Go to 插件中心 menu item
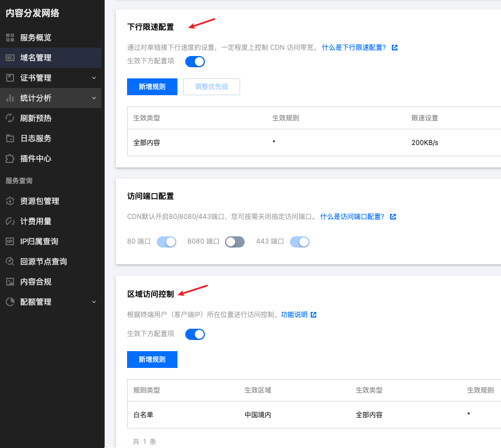 coord(50,158)
